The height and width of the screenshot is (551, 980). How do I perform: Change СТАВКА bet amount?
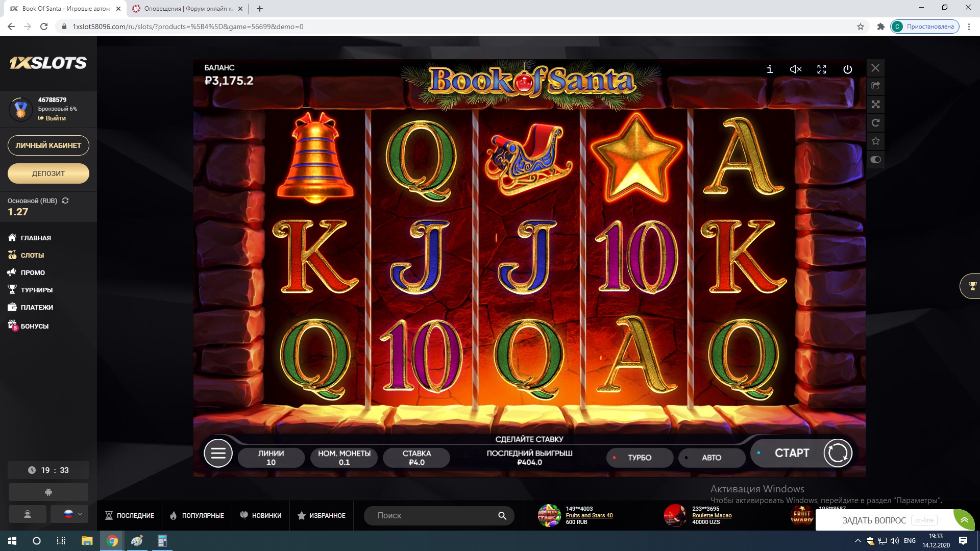tap(416, 458)
